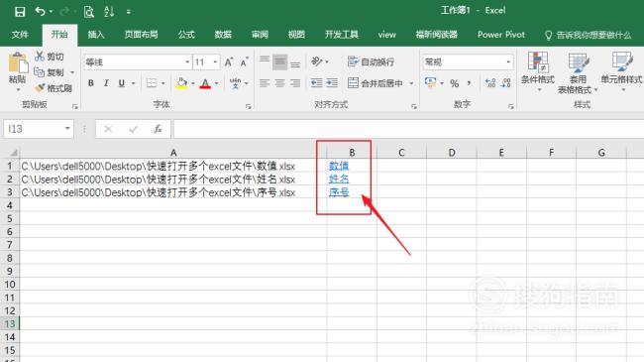The width and height of the screenshot is (644, 362).
Task: Click 合并后居中 merge and center
Action: [x=375, y=83]
